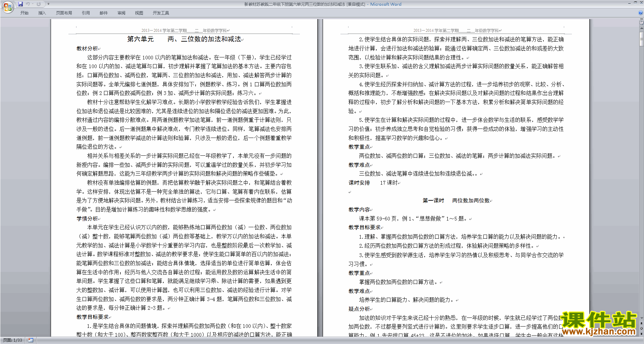Toggle the ruler icon above the scrollbar
The width and height of the screenshot is (644, 344).
coord(641,23)
